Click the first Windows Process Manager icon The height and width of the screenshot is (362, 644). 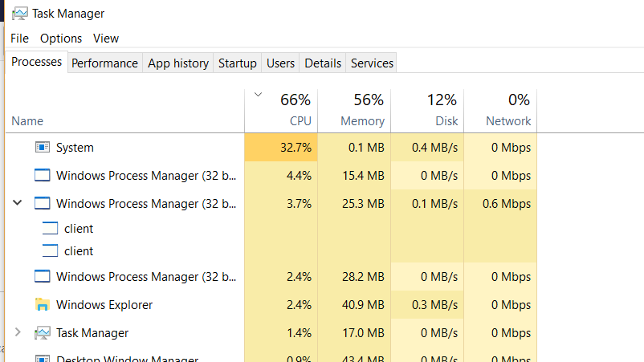tap(43, 175)
